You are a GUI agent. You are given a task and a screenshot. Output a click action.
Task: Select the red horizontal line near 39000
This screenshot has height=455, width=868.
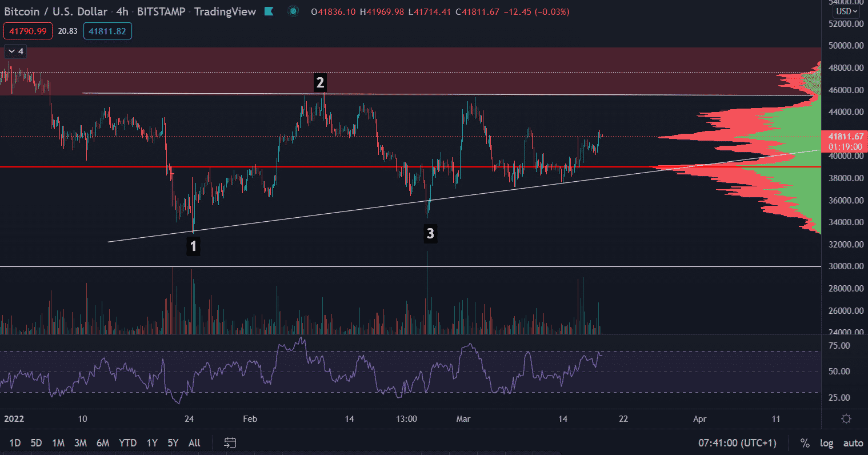coord(343,167)
